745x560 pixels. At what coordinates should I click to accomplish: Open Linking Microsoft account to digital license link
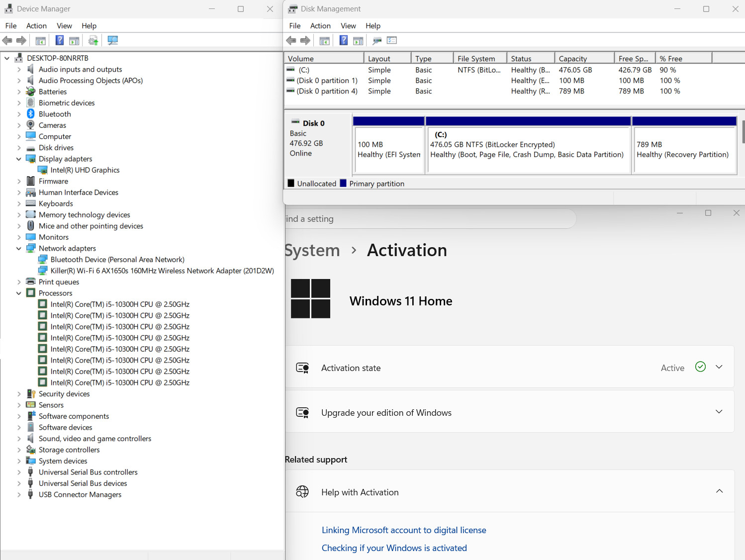click(x=404, y=530)
